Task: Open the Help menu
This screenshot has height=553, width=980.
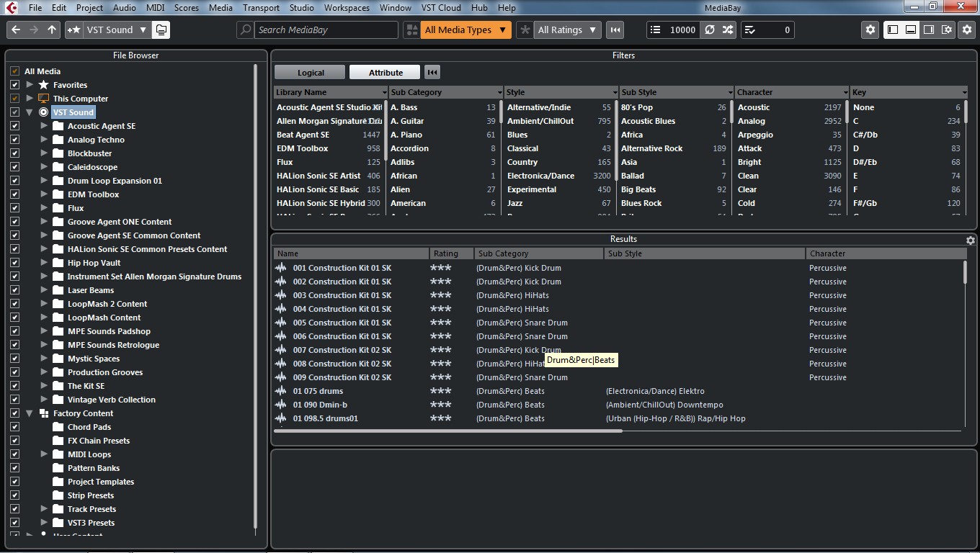Action: 507,7
